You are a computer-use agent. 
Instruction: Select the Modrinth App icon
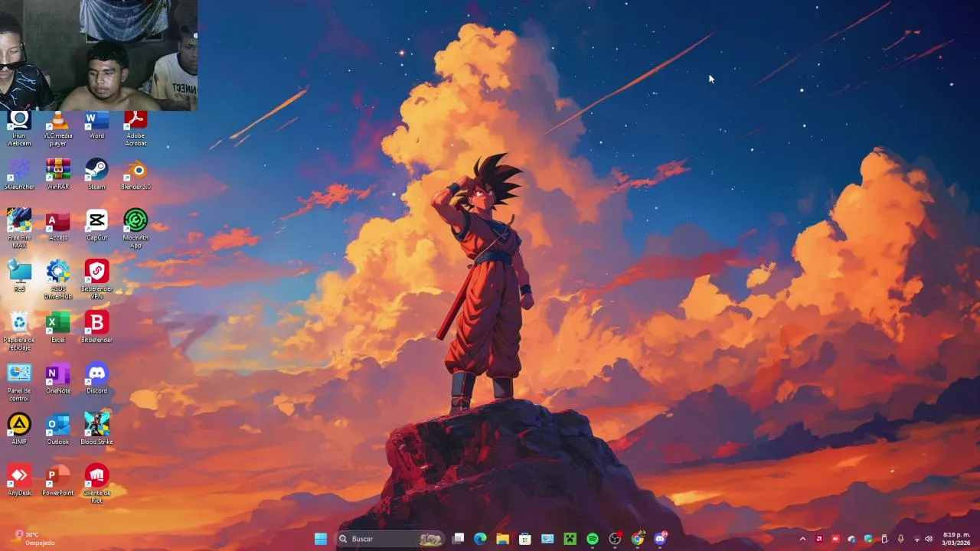pos(136,228)
